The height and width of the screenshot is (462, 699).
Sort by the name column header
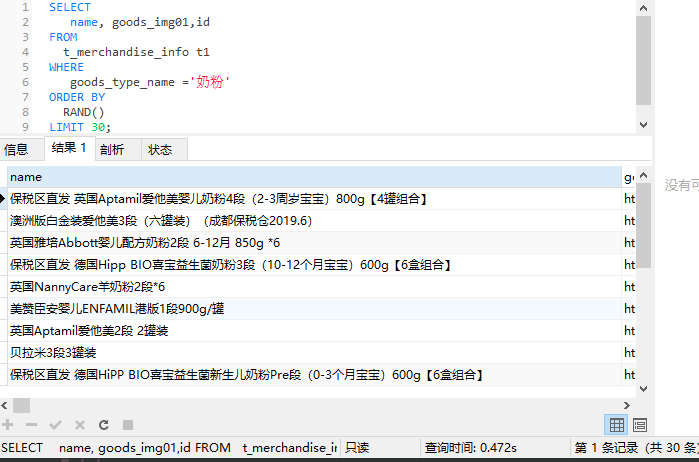[314, 177]
